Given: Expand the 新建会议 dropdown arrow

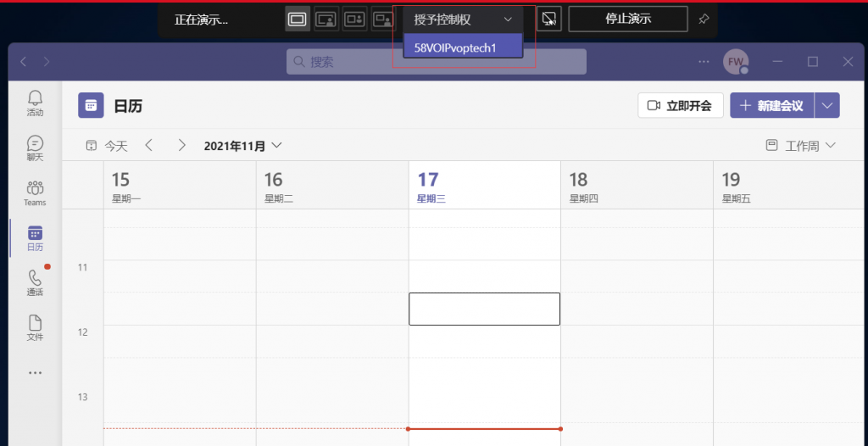Looking at the screenshot, I should tap(827, 105).
